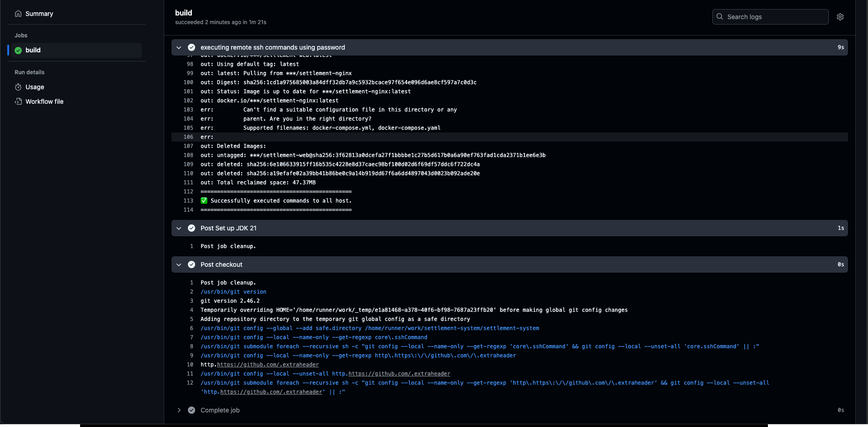Screen dimensions: 868x427
Task: Focus the Search logs input field
Action: click(x=770, y=17)
